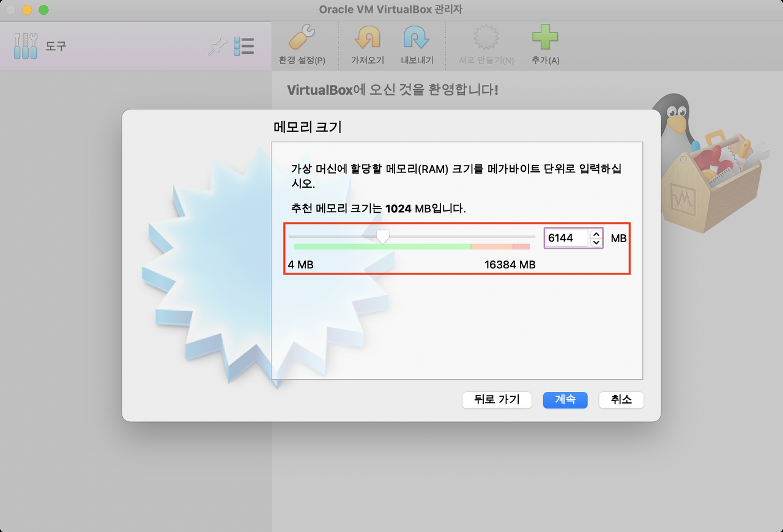Click the memory slider handle
Screen dimensions: 783x532
(383, 237)
